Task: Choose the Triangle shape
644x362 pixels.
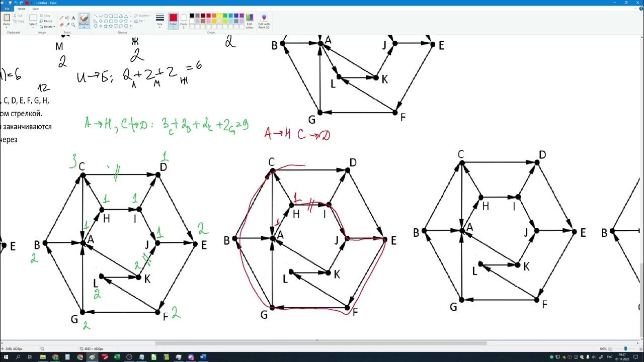Action: pos(126,16)
